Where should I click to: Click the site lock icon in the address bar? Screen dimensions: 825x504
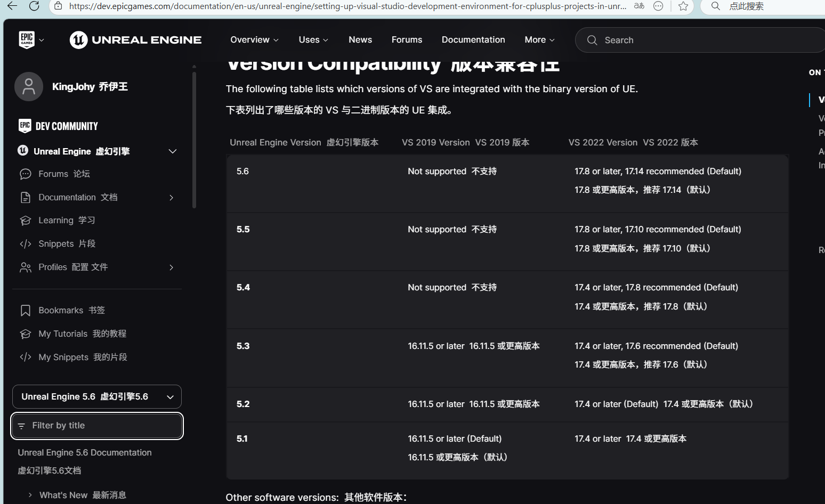pos(58,6)
